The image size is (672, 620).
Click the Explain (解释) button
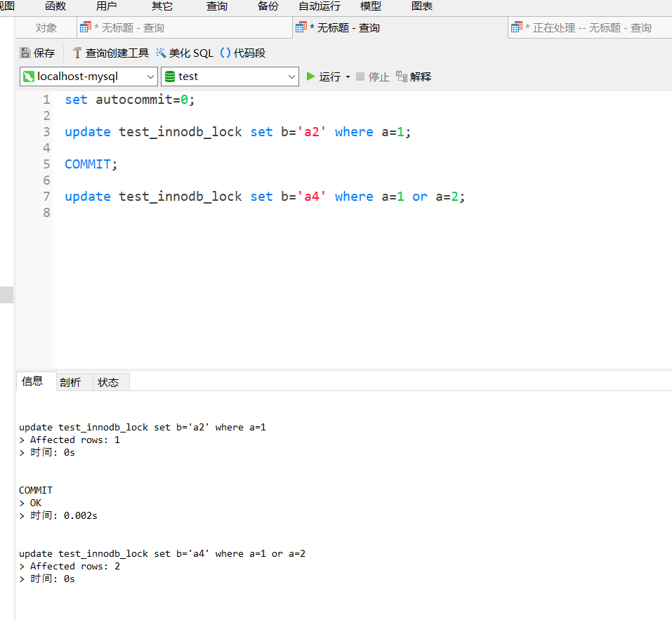click(414, 77)
